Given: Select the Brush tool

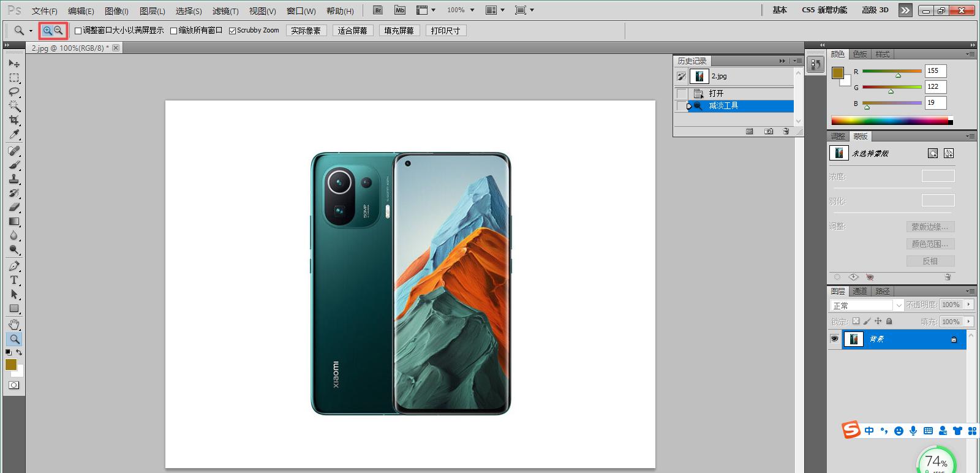Looking at the screenshot, I should [14, 165].
